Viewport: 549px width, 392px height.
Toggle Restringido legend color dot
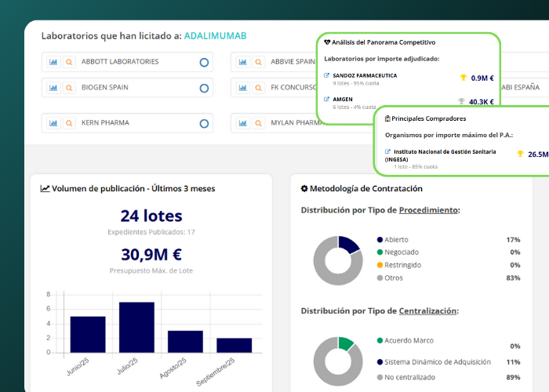pos(380,265)
